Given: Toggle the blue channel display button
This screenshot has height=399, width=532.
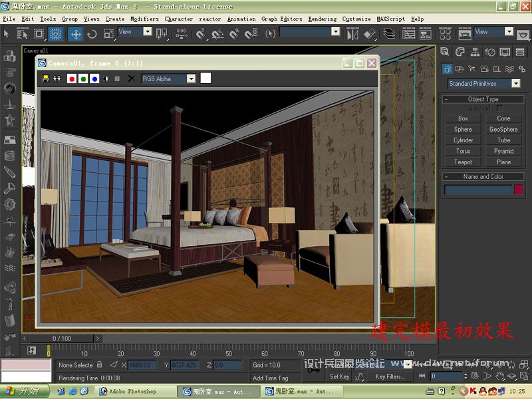Looking at the screenshot, I should [94, 78].
